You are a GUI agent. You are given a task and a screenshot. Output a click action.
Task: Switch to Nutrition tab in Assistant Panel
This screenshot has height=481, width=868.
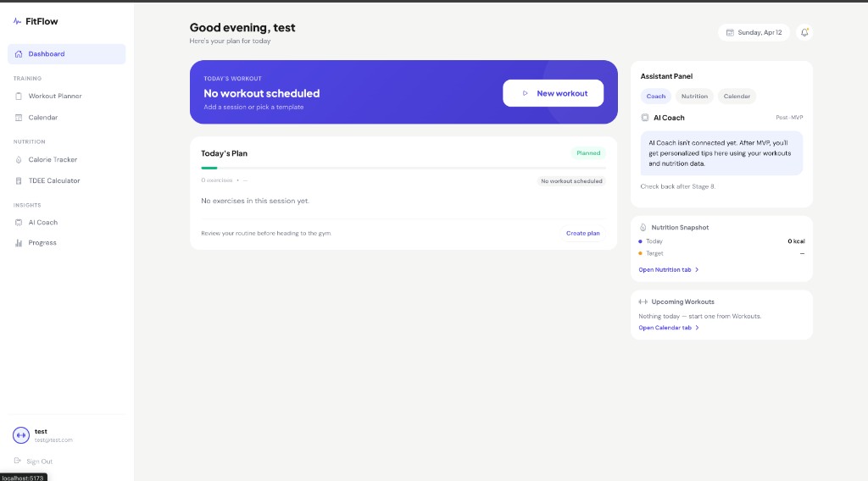click(x=694, y=97)
